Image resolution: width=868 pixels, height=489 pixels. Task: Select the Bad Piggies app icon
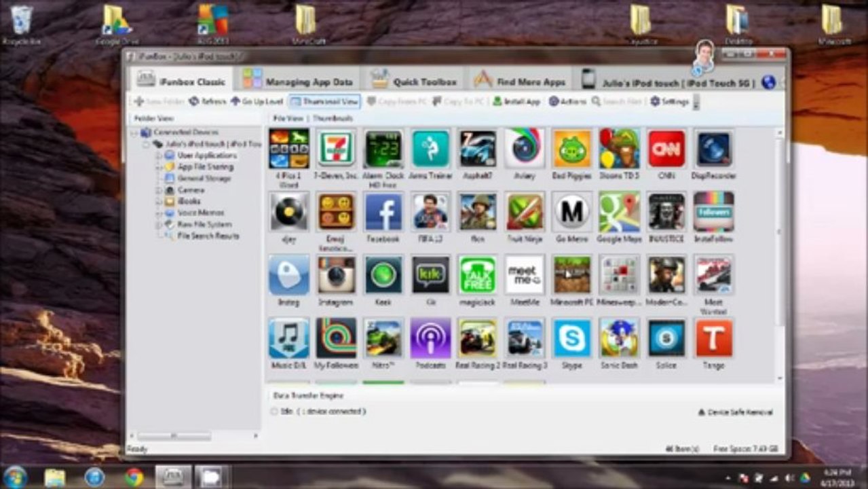coord(572,149)
